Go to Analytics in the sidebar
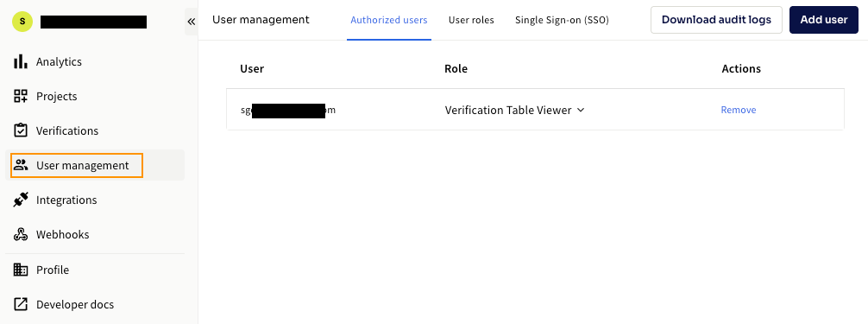 click(x=59, y=61)
